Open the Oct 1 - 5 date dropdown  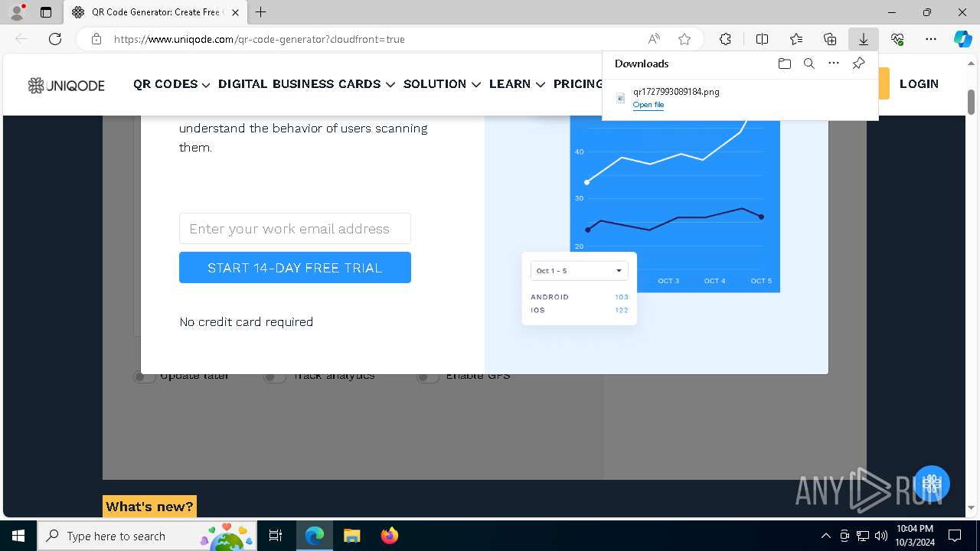pos(579,271)
